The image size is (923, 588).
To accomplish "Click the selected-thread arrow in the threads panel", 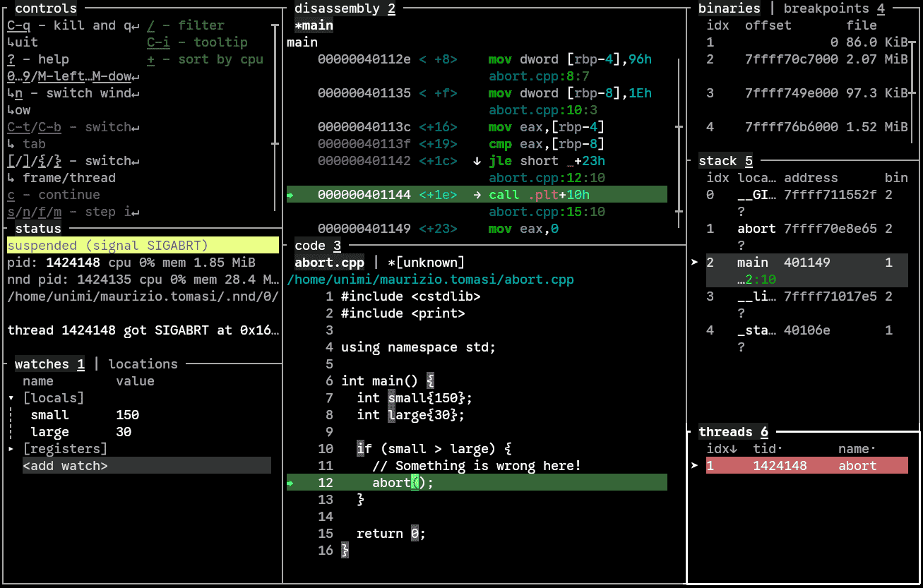I will tap(694, 466).
